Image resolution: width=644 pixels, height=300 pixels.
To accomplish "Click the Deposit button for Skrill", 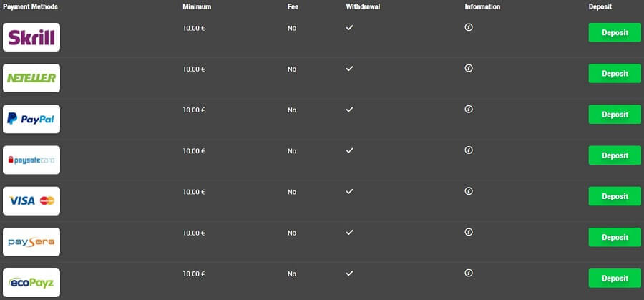I will 615,32.
